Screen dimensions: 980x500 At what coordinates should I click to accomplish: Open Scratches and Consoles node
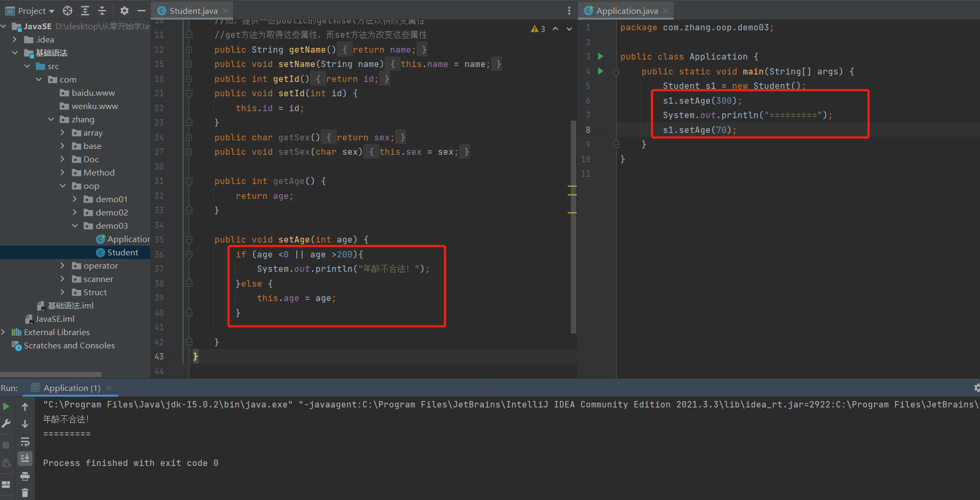click(69, 345)
